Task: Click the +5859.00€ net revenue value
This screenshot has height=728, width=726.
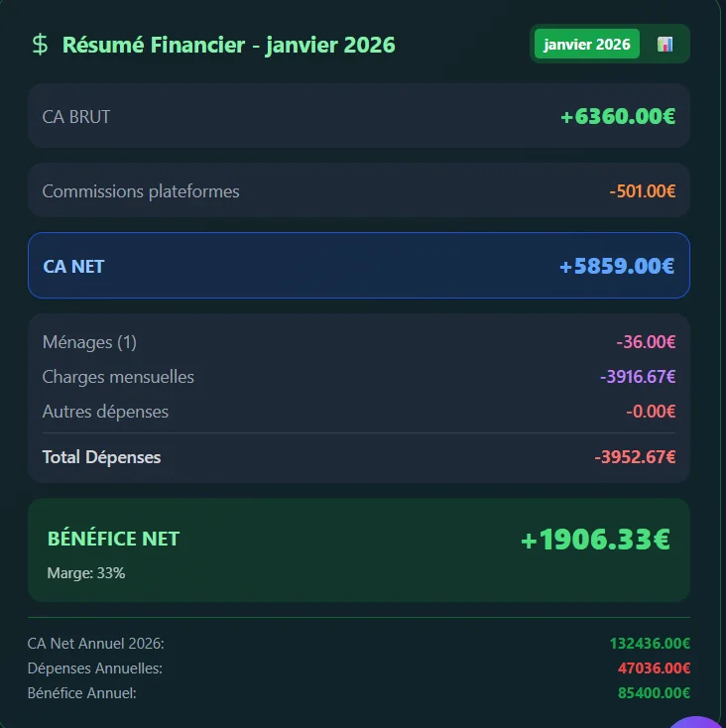Action: pyautogui.click(x=617, y=266)
